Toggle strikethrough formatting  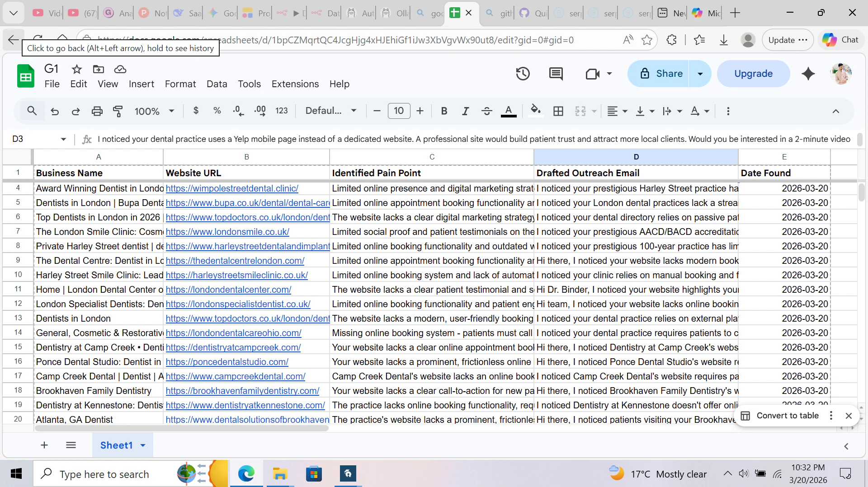pyautogui.click(x=486, y=111)
